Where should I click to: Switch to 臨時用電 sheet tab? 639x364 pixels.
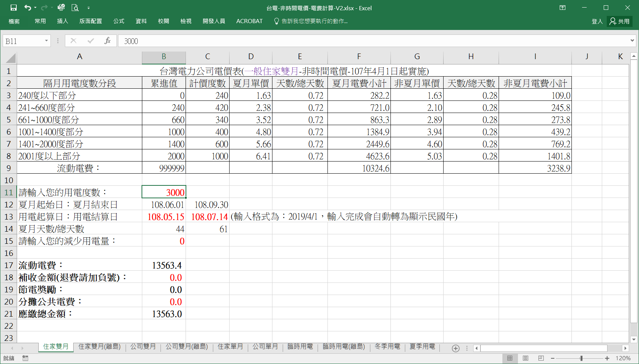coord(300,347)
